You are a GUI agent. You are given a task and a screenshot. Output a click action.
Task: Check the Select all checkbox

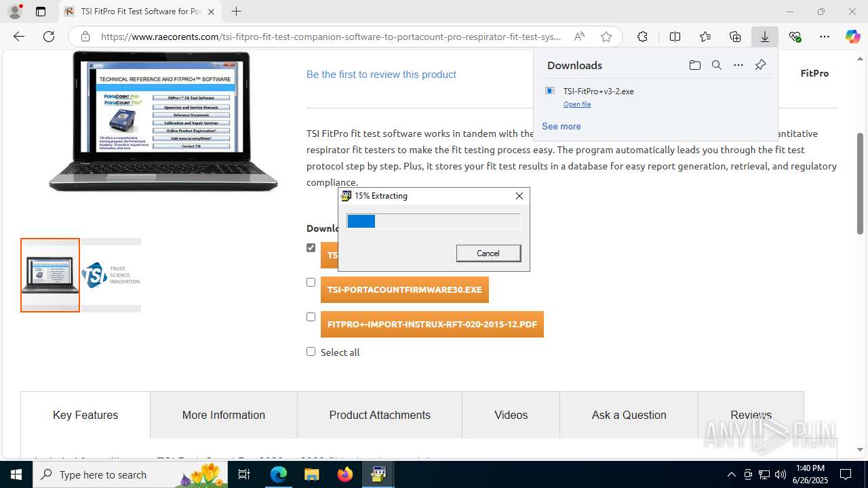click(x=311, y=351)
